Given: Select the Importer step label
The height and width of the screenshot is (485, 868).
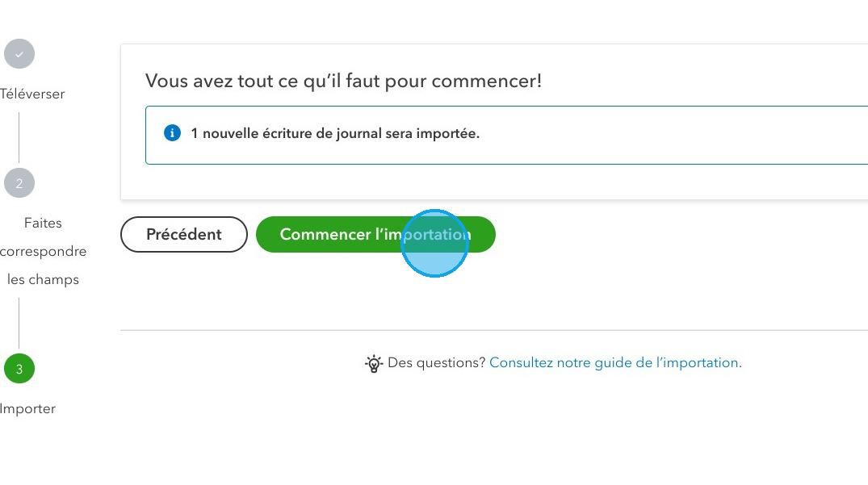Looking at the screenshot, I should click(x=27, y=409).
